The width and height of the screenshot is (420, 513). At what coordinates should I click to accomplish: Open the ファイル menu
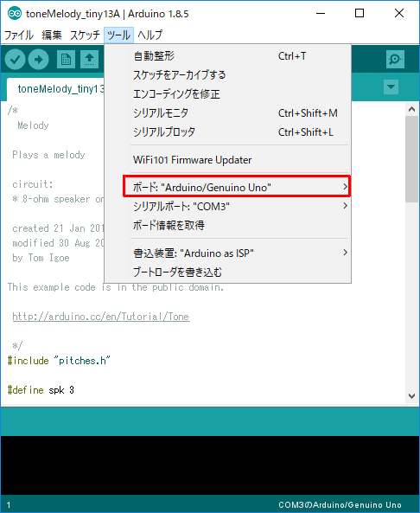(19, 35)
